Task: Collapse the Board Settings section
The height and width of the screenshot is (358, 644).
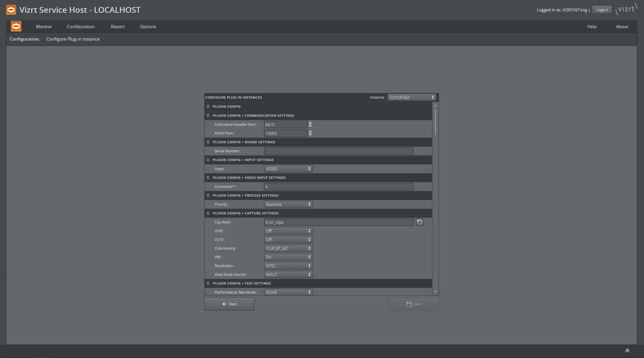Action: [x=208, y=142]
